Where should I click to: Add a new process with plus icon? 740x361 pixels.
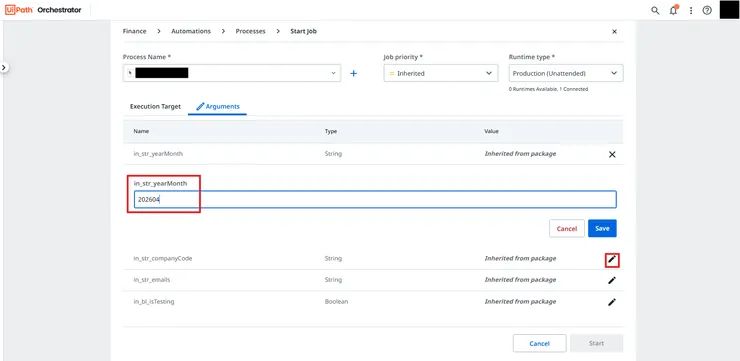coord(353,74)
